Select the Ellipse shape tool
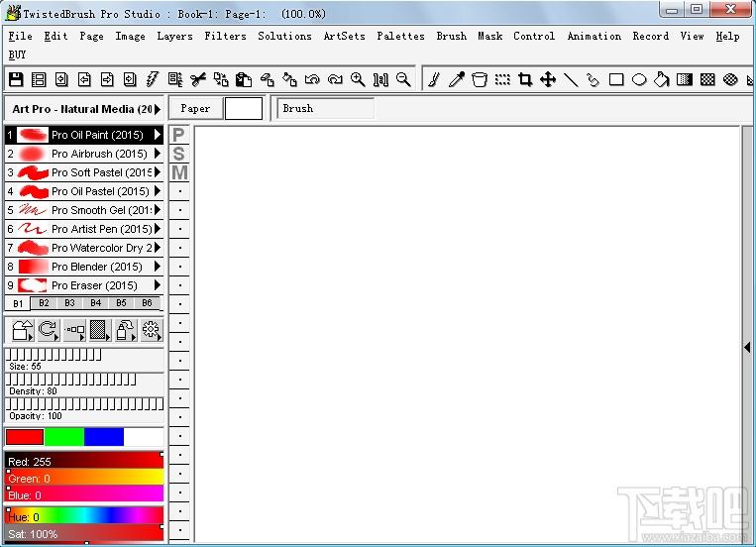Viewport: 756px width, 547px height. (x=639, y=79)
